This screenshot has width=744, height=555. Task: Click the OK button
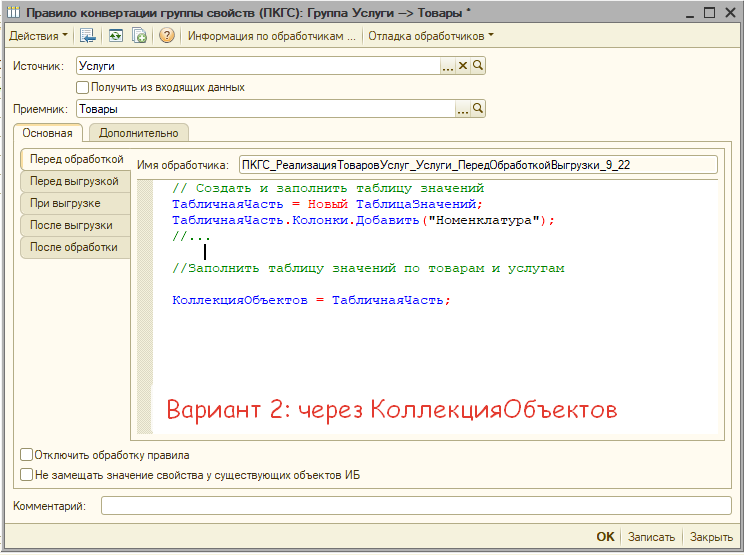click(x=605, y=537)
